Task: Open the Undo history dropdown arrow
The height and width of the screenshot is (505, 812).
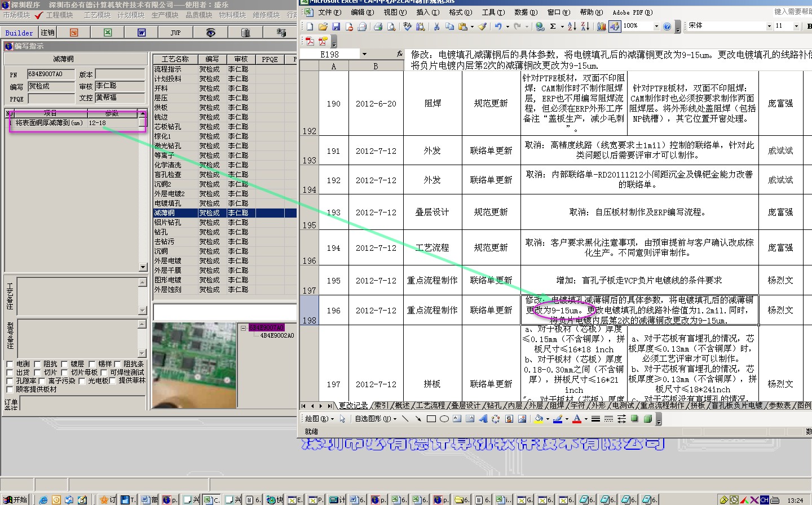Action: pyautogui.click(x=507, y=26)
